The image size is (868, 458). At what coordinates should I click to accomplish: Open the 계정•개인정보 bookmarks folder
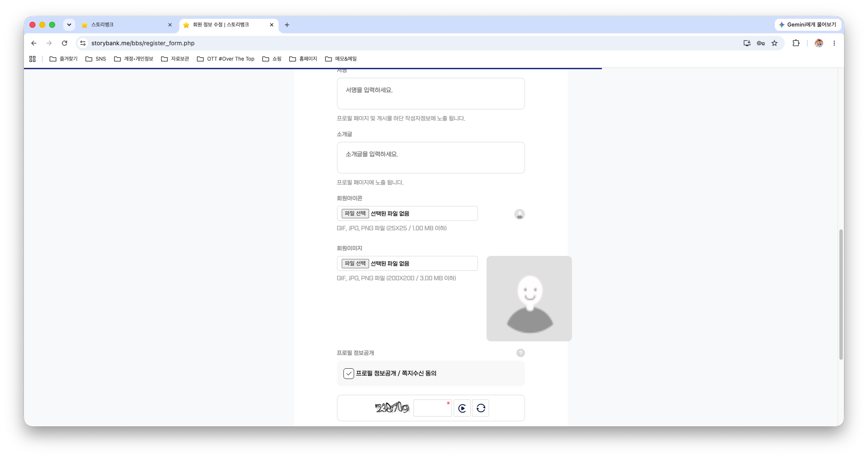pyautogui.click(x=134, y=59)
